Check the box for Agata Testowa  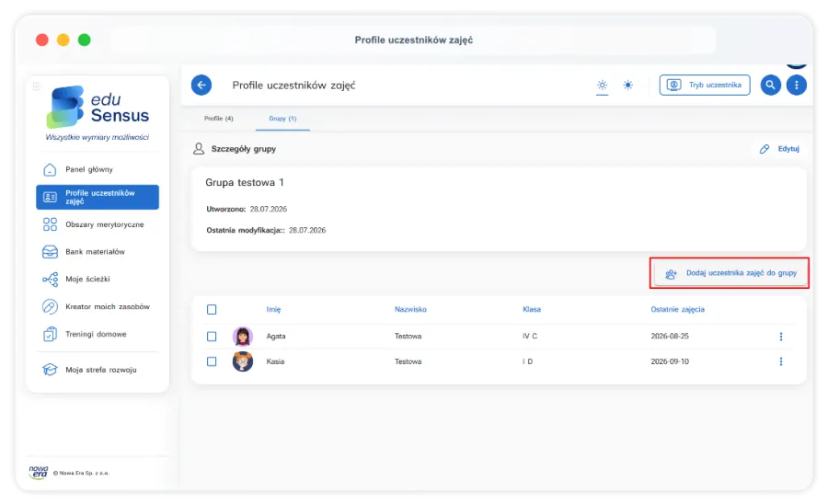[212, 337]
